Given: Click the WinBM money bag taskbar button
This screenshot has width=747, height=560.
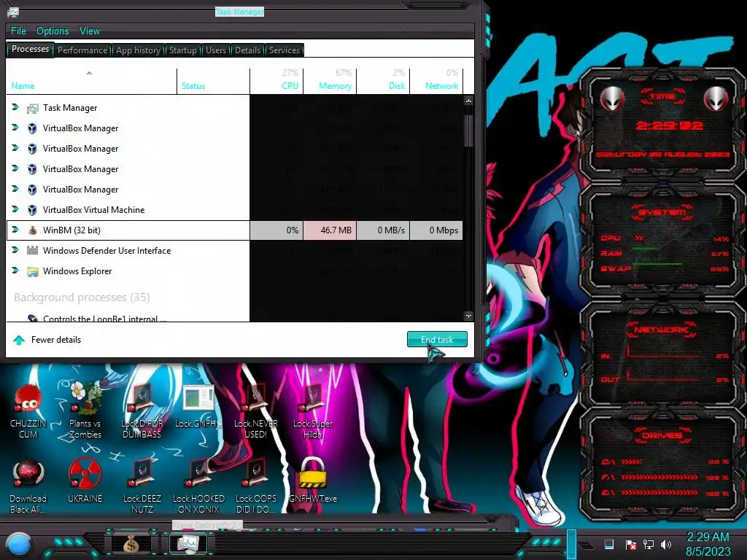Looking at the screenshot, I should (131, 543).
